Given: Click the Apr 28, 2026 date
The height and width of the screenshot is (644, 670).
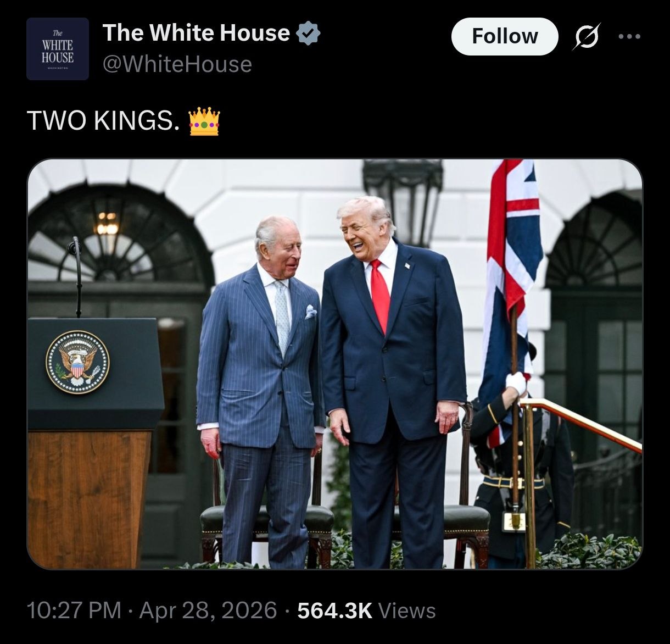Looking at the screenshot, I should (x=208, y=610).
